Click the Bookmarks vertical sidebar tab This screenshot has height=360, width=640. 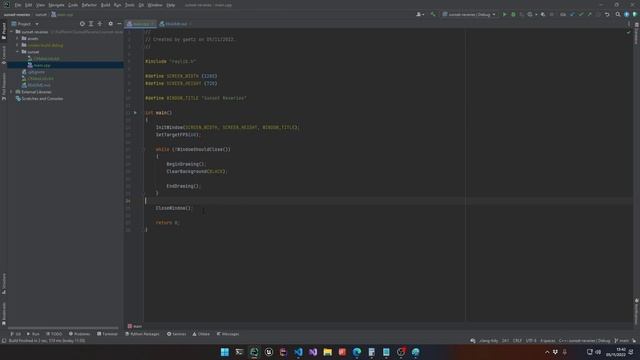(x=4, y=313)
